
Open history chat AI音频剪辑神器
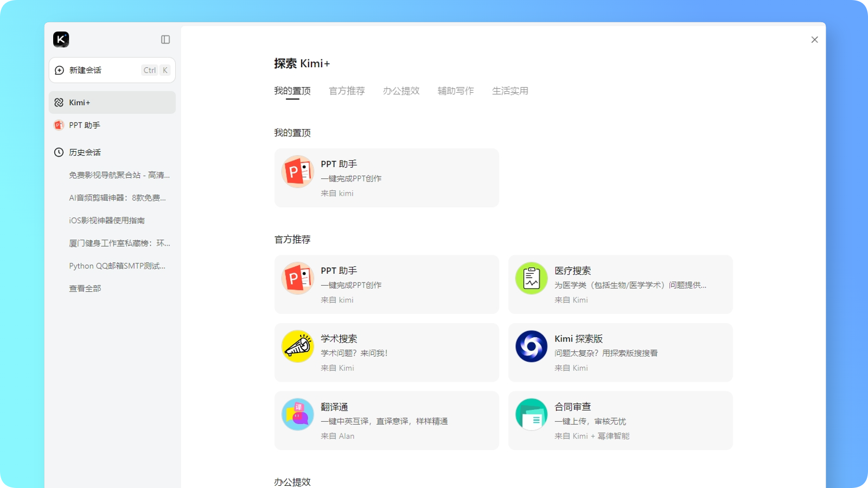pyautogui.click(x=118, y=198)
